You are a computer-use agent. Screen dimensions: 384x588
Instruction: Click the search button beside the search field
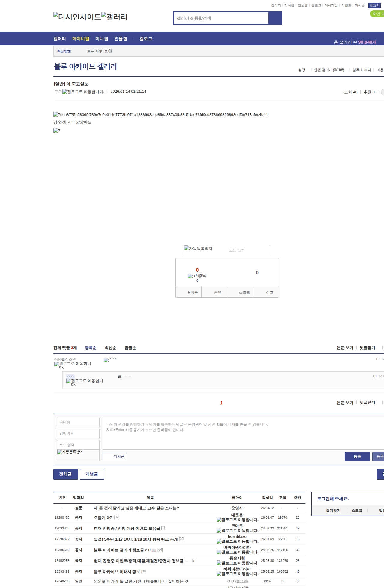275,18
